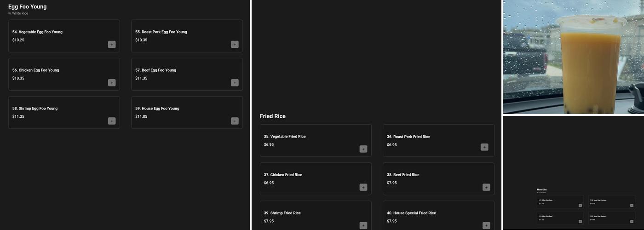Add House Special Fried Rice
The image size is (644, 230).
coord(486,225)
